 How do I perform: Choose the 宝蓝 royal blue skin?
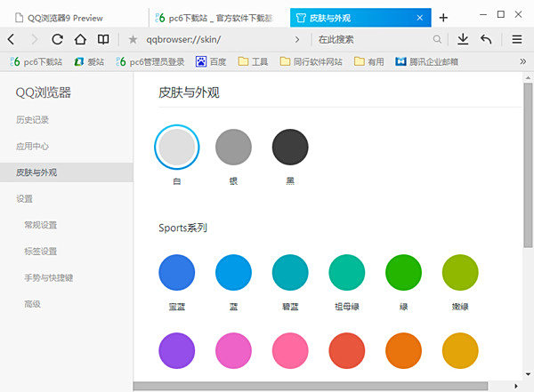click(x=177, y=272)
